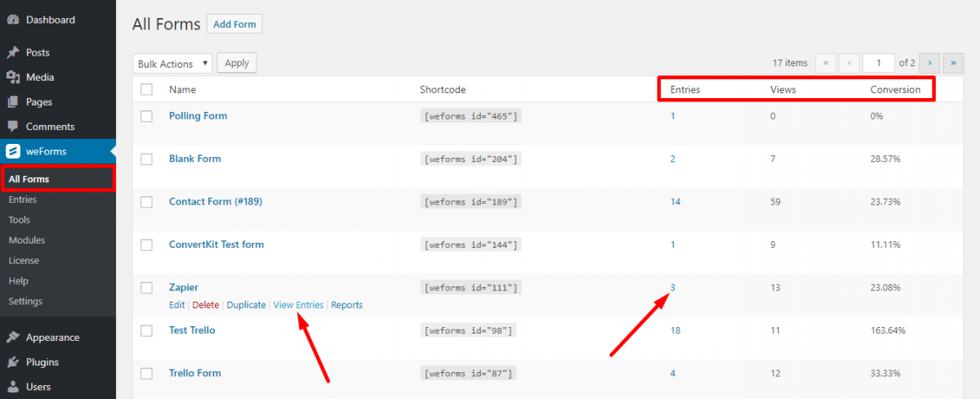This screenshot has width=980, height=399.
Task: Click the Posts pushpin icon
Action: coord(13,52)
